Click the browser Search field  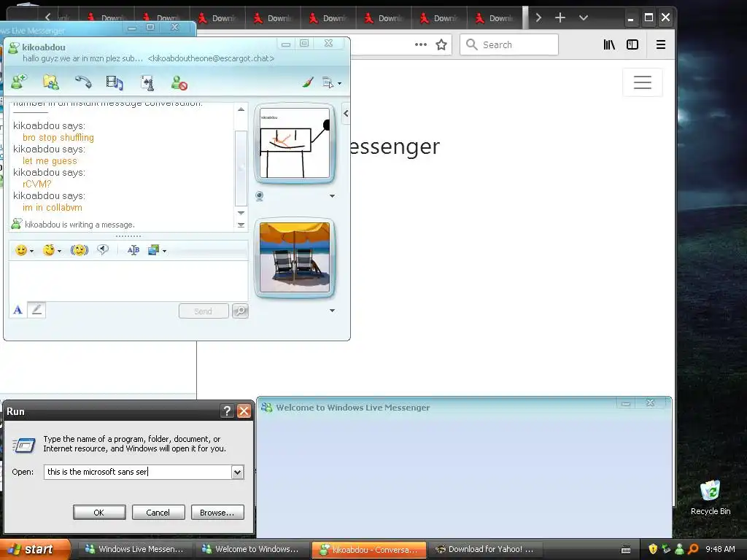pyautogui.click(x=508, y=44)
